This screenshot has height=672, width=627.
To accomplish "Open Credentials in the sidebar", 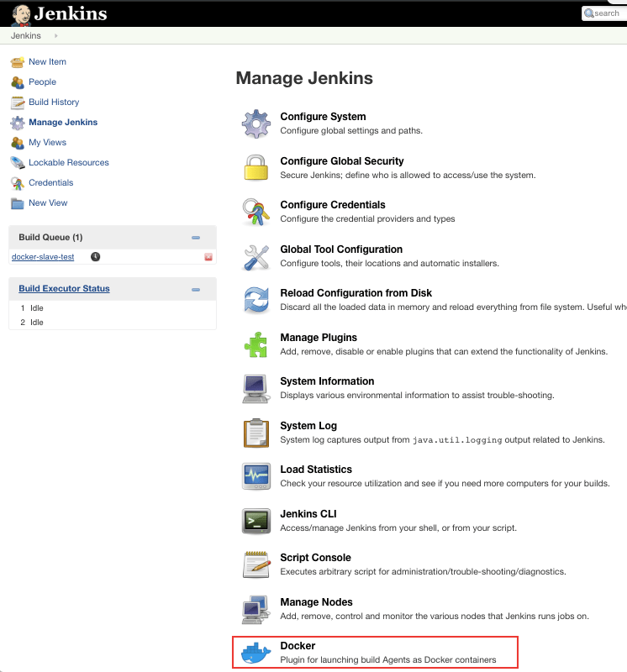I will pos(50,182).
